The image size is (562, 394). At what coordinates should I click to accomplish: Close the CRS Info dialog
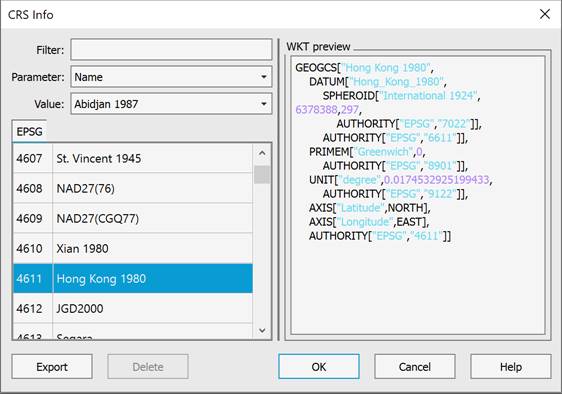pyautogui.click(x=545, y=14)
